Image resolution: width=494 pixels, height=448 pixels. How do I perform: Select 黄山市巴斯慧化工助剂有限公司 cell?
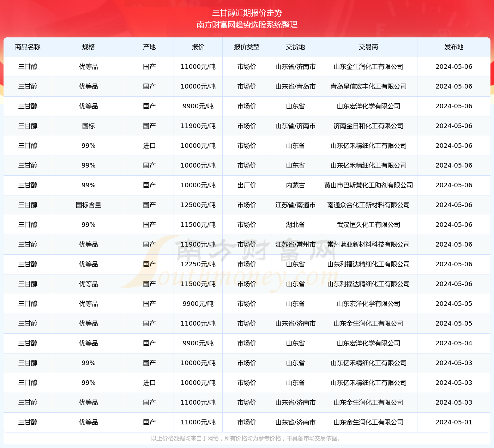368,185
